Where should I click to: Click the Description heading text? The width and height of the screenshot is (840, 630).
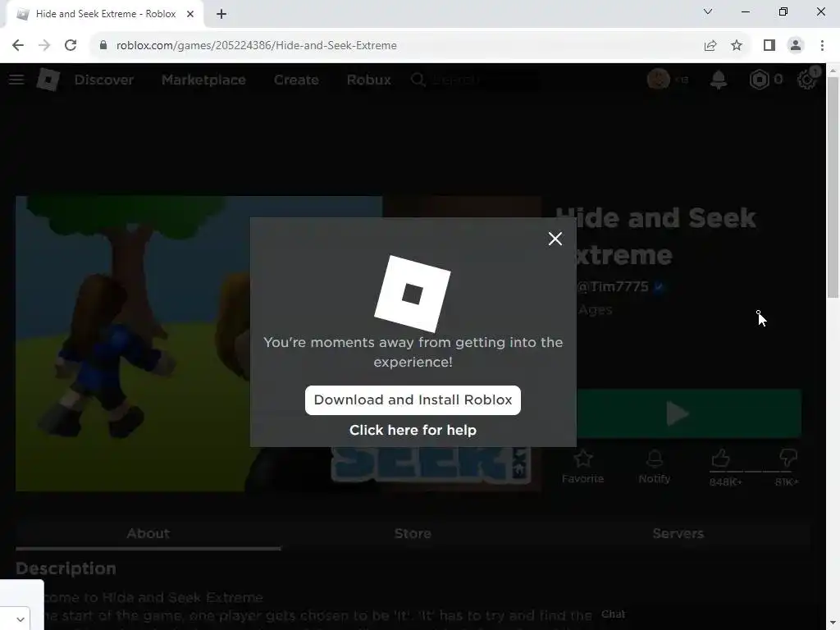pyautogui.click(x=66, y=568)
